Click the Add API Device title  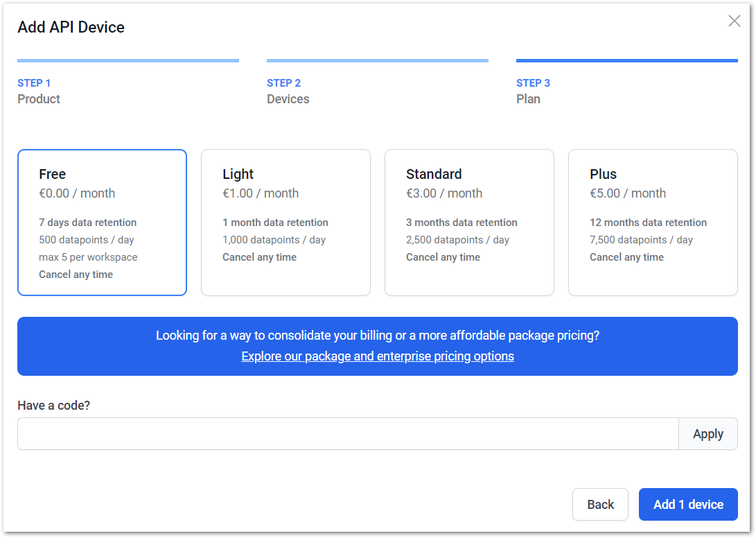71,27
